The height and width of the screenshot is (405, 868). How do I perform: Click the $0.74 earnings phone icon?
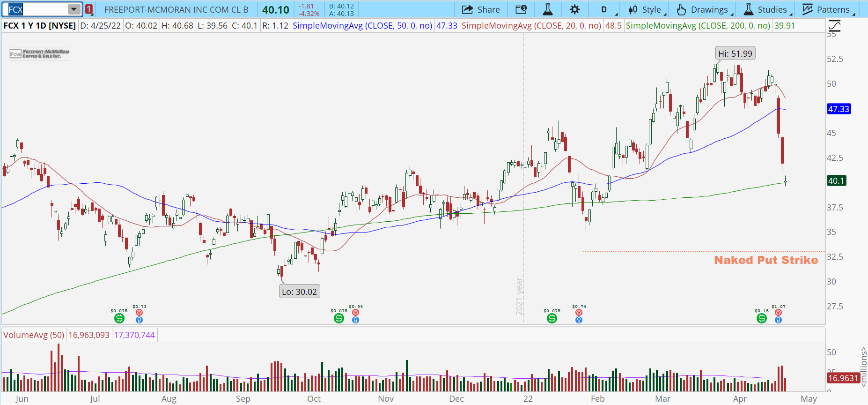click(x=579, y=313)
